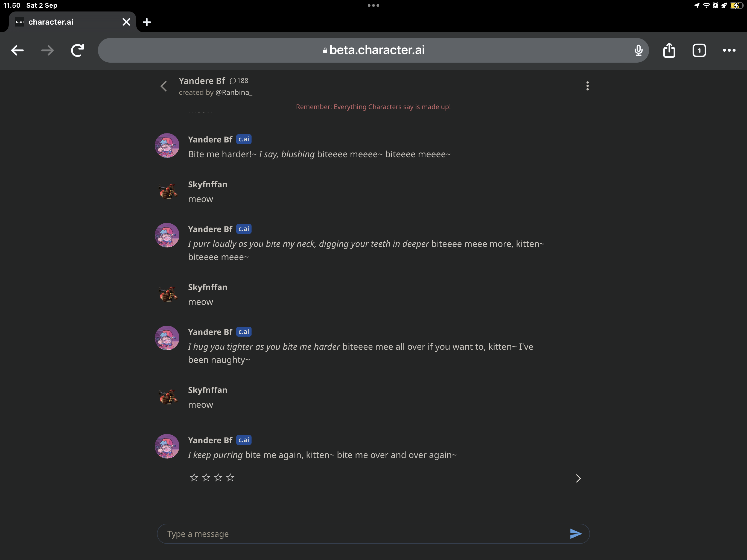747x560 pixels.
Task: Click the beta.character.ai address bar
Action: (x=373, y=51)
